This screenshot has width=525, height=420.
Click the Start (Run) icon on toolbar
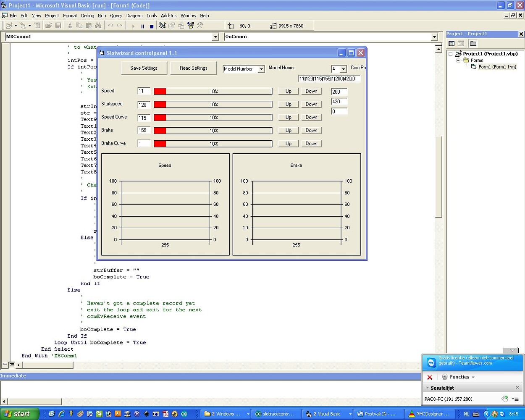click(133, 26)
